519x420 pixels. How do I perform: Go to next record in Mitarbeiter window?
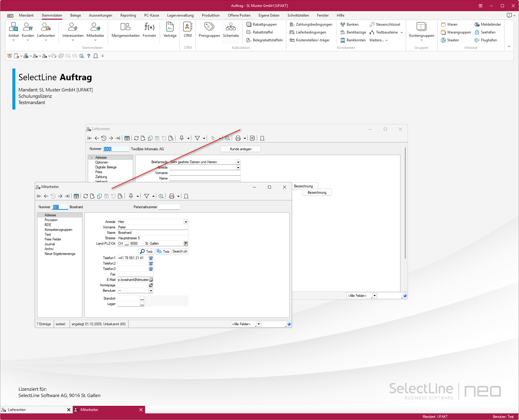pos(60,196)
